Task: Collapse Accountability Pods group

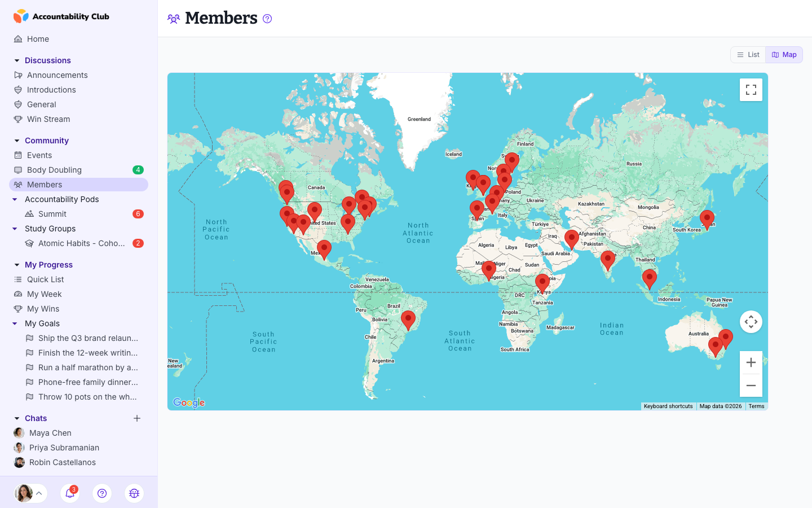Action: tap(15, 199)
